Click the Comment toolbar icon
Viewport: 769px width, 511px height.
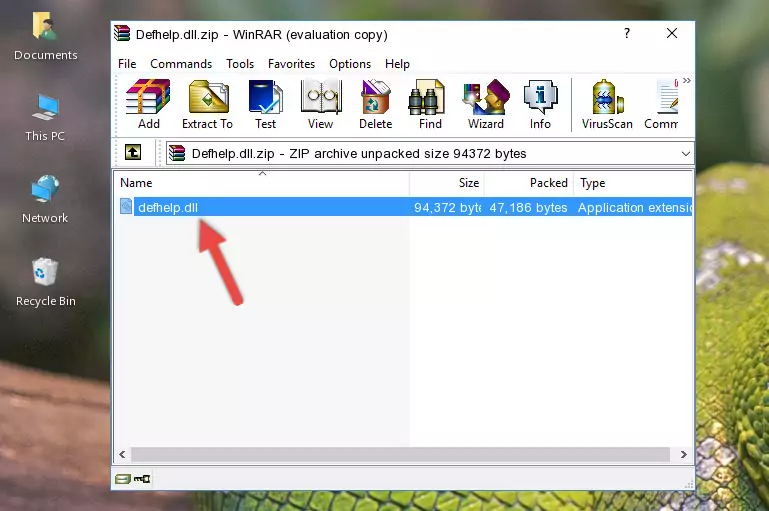[x=661, y=104]
